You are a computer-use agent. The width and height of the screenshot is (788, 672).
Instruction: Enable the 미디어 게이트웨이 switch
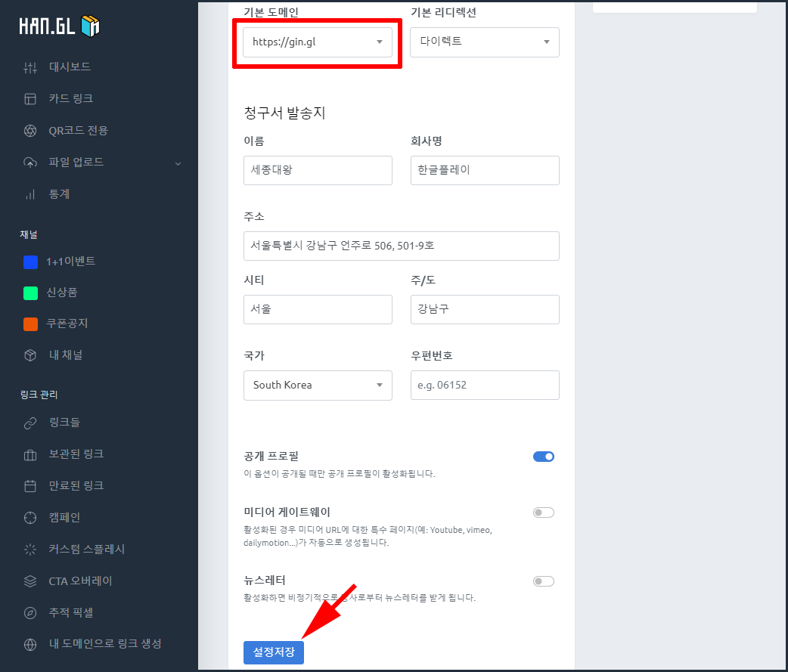tap(543, 513)
